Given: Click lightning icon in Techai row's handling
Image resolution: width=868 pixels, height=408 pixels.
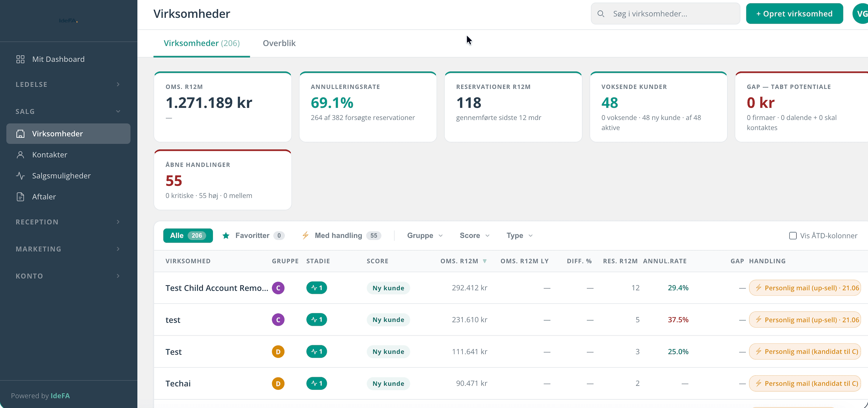Looking at the screenshot, I should [758, 383].
